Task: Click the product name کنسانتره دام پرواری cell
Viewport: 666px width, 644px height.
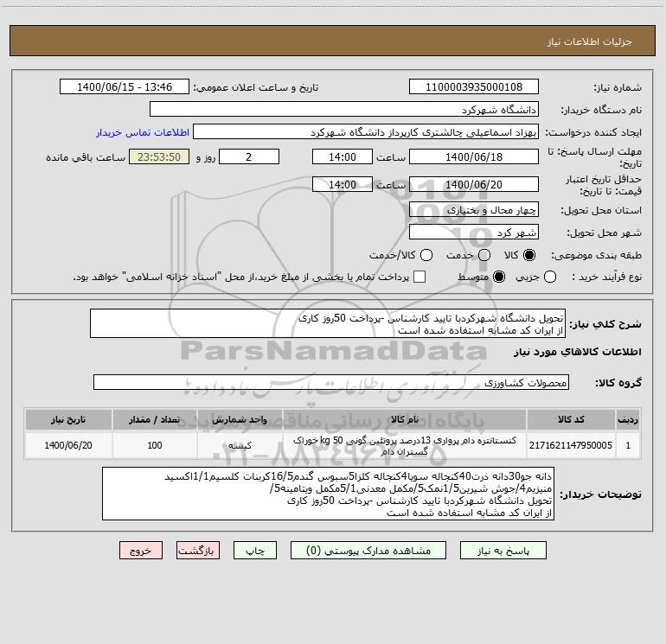Action: point(405,445)
